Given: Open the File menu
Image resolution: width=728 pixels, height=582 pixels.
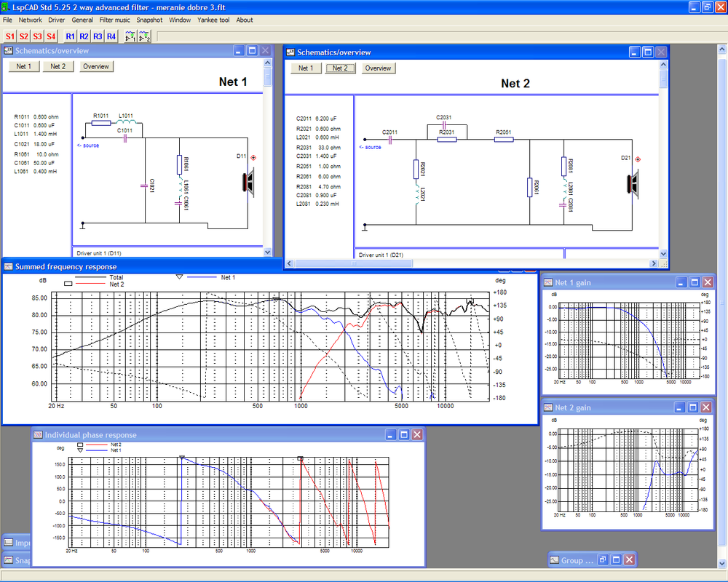Looking at the screenshot, I should (7, 20).
